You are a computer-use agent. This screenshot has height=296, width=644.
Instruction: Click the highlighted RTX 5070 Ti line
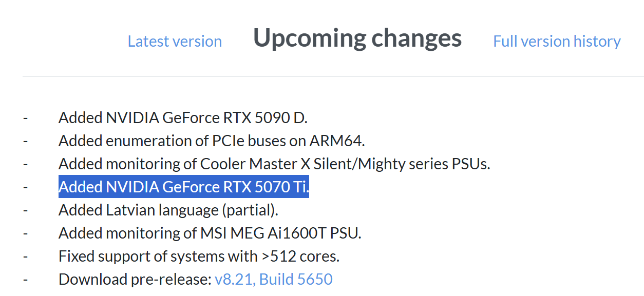[184, 187]
